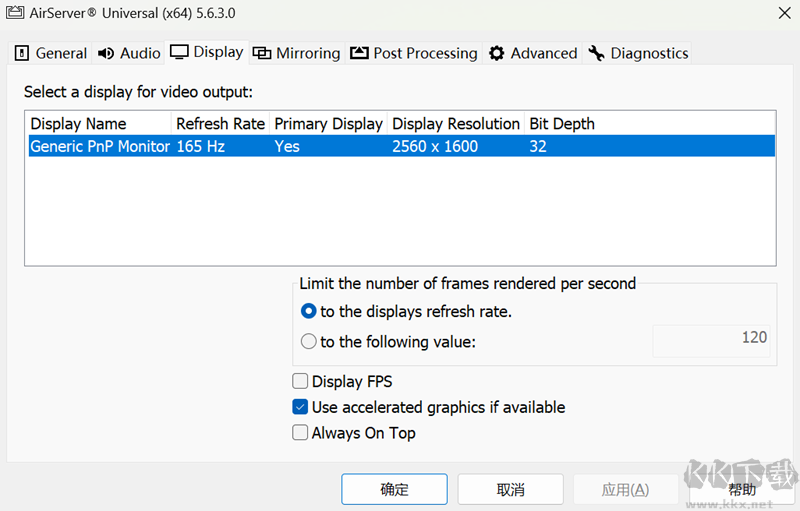The height and width of the screenshot is (511, 800).
Task: Click the AirServer app icon in title bar
Action: coord(16,13)
